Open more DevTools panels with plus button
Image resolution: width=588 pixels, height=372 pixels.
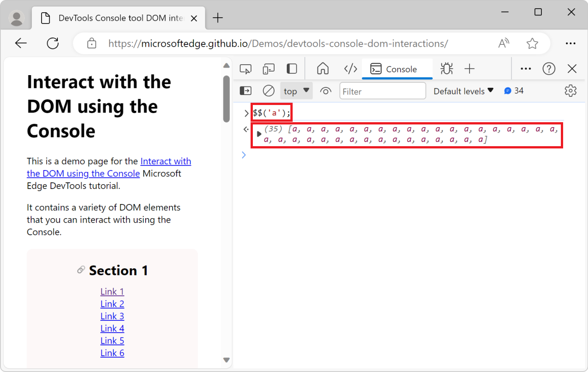coord(469,69)
